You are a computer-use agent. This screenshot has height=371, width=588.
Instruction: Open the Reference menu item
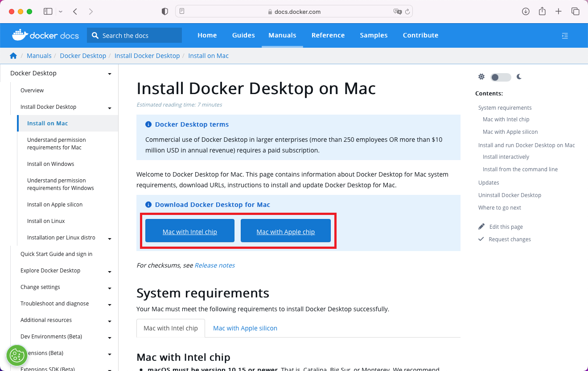pyautogui.click(x=328, y=35)
